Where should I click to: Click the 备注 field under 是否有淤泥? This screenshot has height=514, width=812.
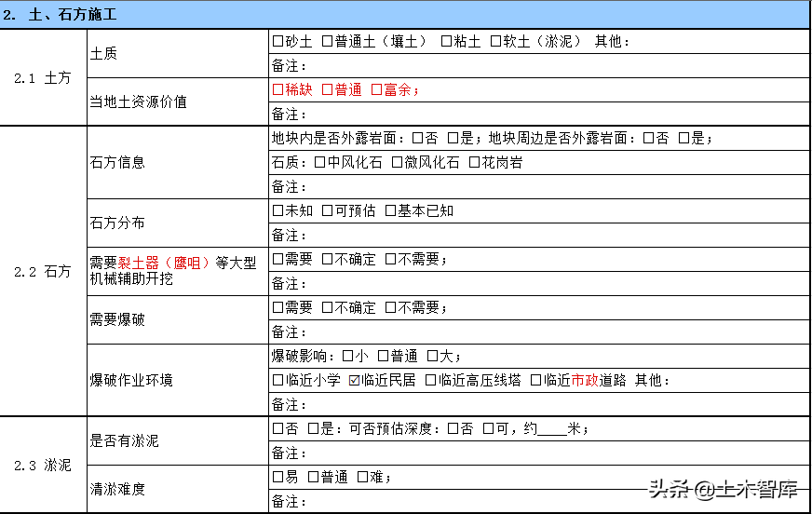(539, 453)
